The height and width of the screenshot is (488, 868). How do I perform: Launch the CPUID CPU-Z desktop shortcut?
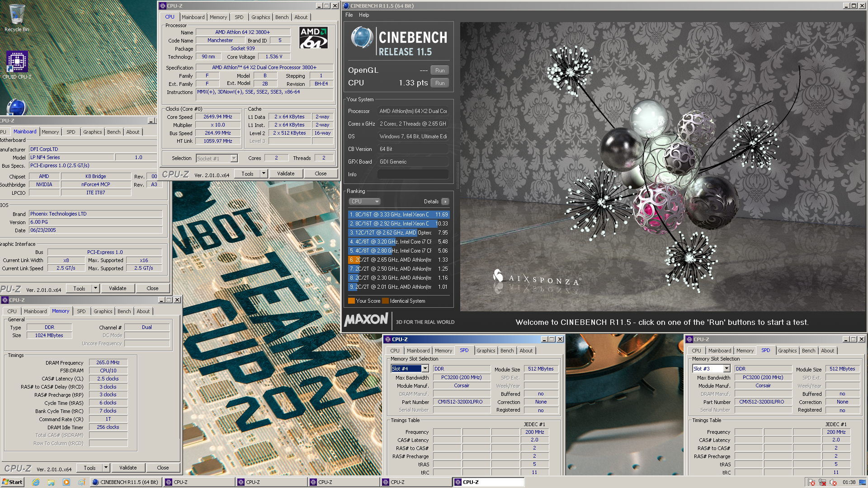click(17, 65)
